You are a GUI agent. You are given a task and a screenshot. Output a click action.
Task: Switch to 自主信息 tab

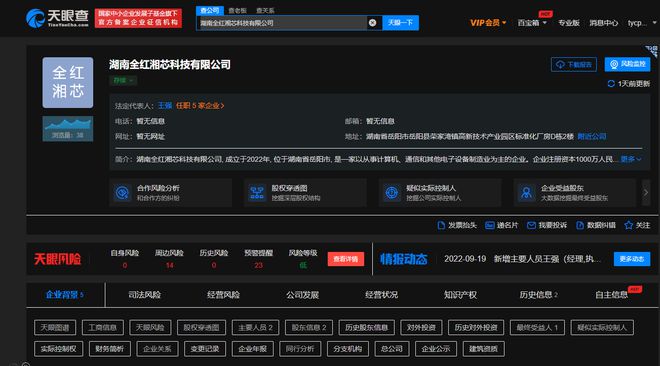click(x=612, y=295)
